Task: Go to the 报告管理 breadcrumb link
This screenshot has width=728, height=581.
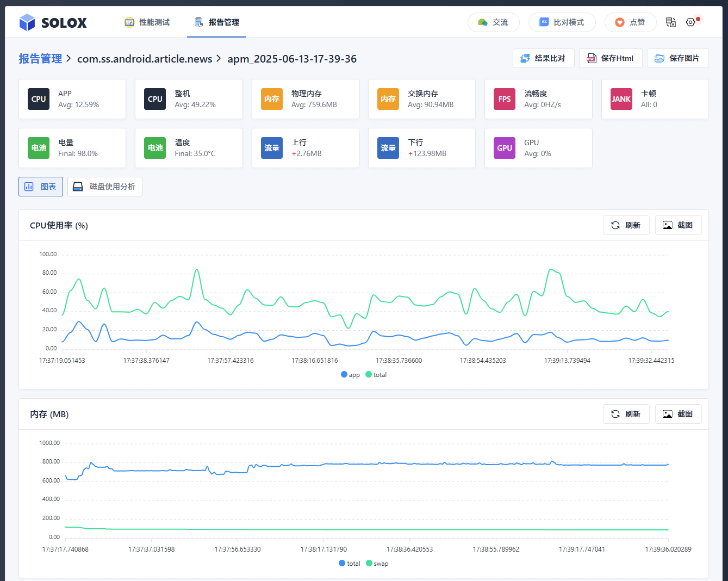Action: pos(40,59)
